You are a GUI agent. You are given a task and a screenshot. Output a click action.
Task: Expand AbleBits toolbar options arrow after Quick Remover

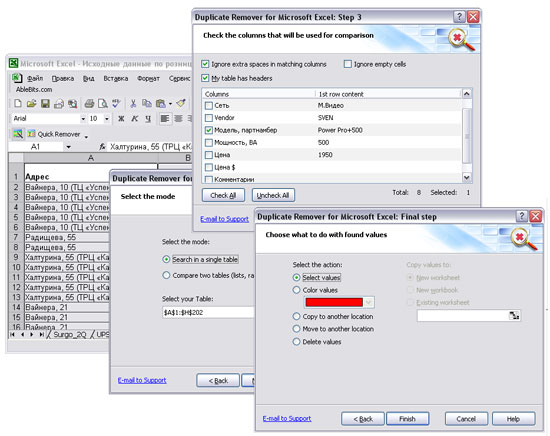[86, 136]
